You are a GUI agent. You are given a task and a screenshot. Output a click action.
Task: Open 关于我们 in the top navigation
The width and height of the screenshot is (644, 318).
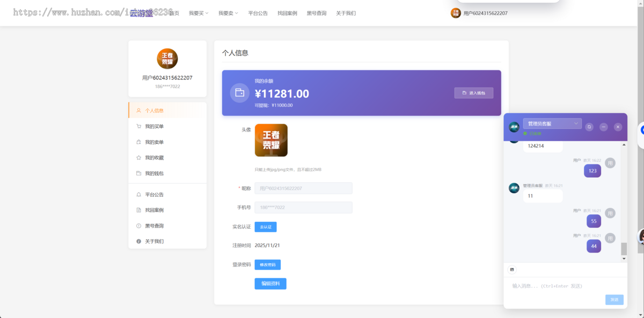point(346,13)
